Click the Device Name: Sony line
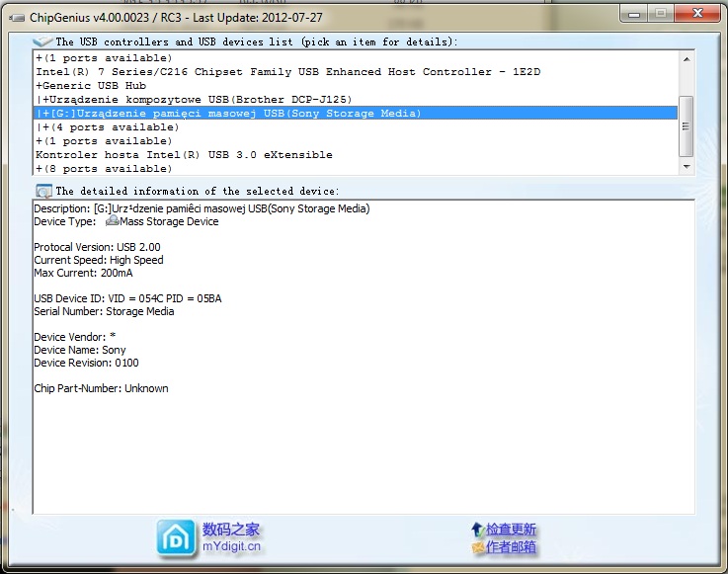Screen dimensions: 728x574 click(x=80, y=350)
